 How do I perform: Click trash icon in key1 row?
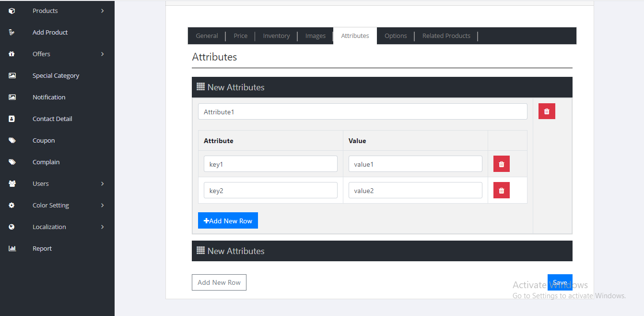click(501, 164)
